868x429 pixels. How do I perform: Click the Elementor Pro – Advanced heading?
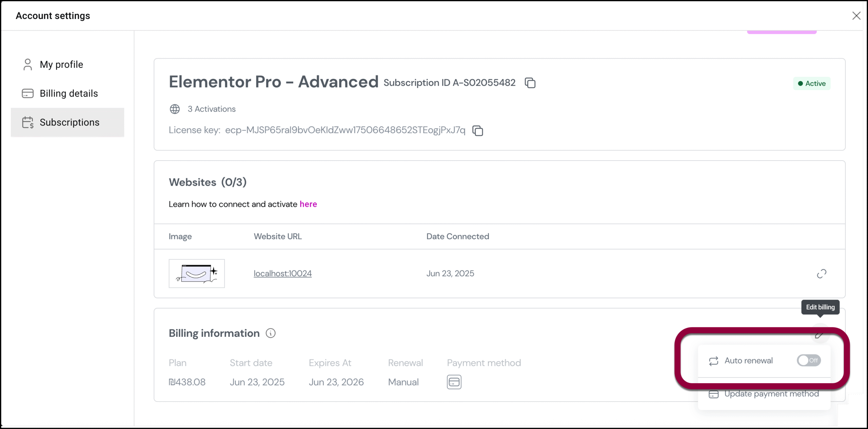pyautogui.click(x=274, y=82)
